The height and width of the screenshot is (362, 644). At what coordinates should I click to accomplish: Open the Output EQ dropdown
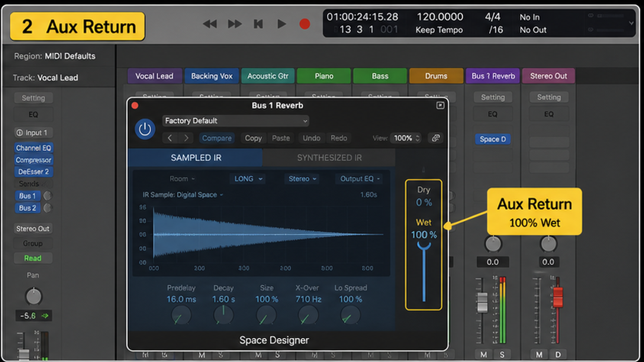point(360,178)
